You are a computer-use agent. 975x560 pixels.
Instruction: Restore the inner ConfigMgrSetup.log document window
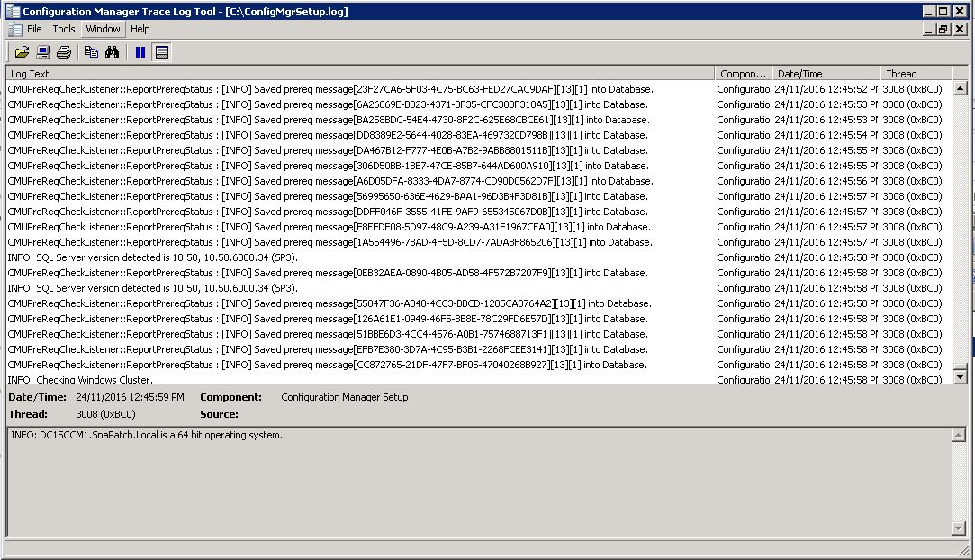point(943,29)
